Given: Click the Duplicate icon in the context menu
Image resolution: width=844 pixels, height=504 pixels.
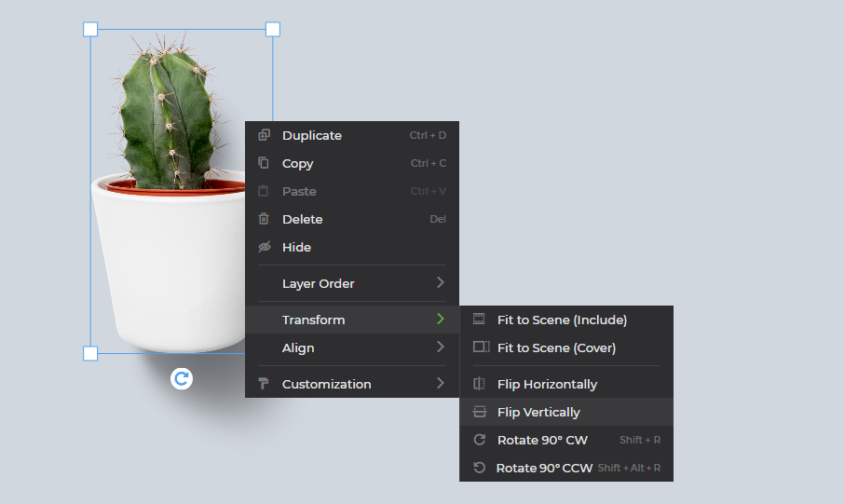Looking at the screenshot, I should coord(264,134).
